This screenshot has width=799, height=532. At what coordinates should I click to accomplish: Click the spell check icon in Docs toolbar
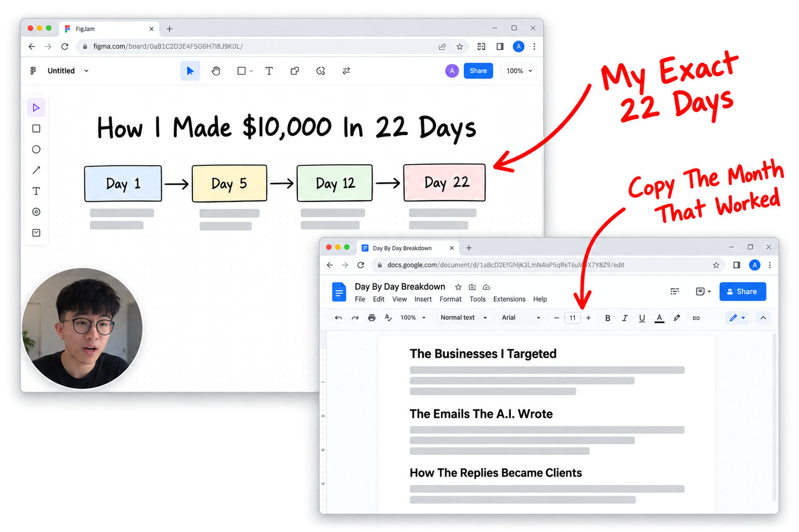388,318
